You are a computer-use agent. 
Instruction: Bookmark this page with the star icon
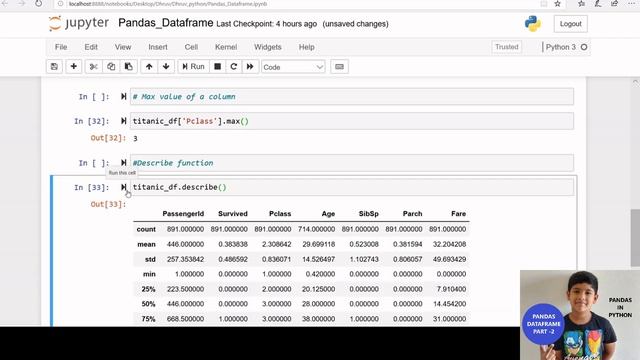click(x=558, y=4)
